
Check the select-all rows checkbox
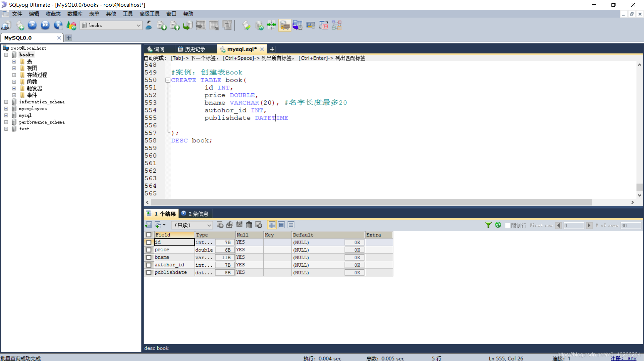(x=149, y=235)
